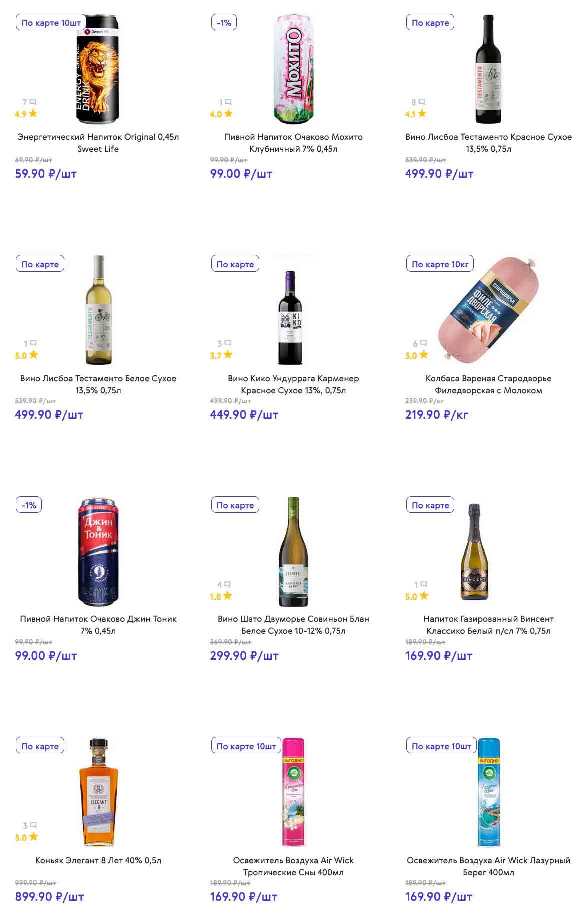Click the 169.90 ₽ price of Винсент drink
Image resolution: width=588 pixels, height=916 pixels.
click(438, 655)
